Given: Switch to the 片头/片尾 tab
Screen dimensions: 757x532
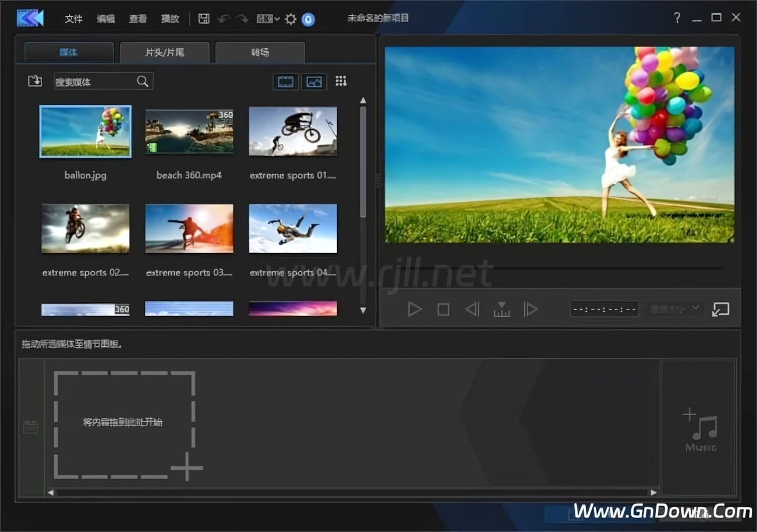Looking at the screenshot, I should (x=164, y=52).
